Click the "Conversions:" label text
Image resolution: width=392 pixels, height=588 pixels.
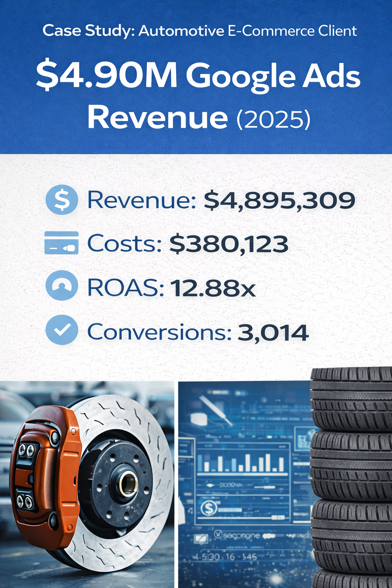coord(159,332)
